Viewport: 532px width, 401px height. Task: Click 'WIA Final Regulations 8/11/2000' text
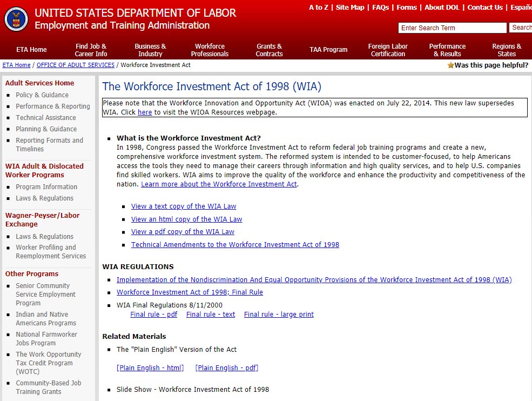[170, 305]
